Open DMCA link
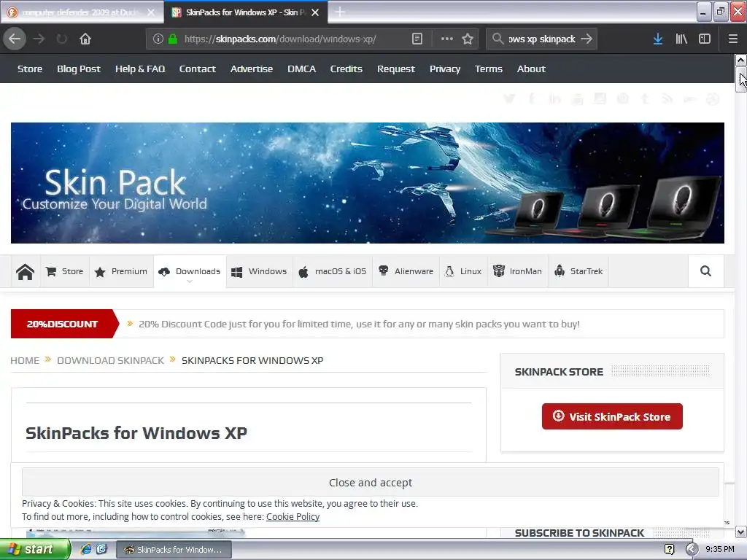The image size is (747, 560). (301, 69)
